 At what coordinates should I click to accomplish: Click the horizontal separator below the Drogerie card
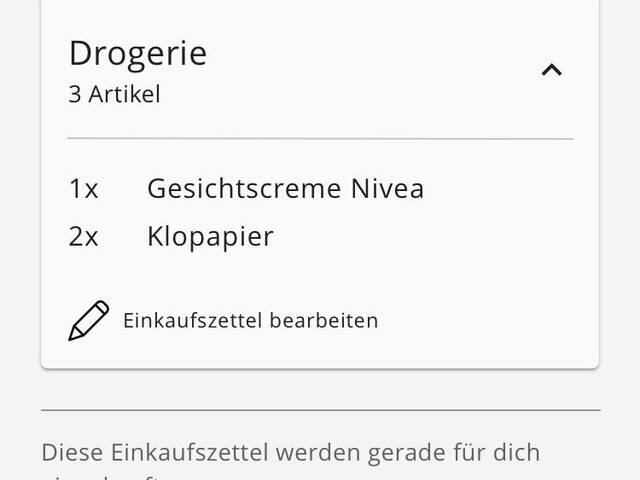pos(320,410)
